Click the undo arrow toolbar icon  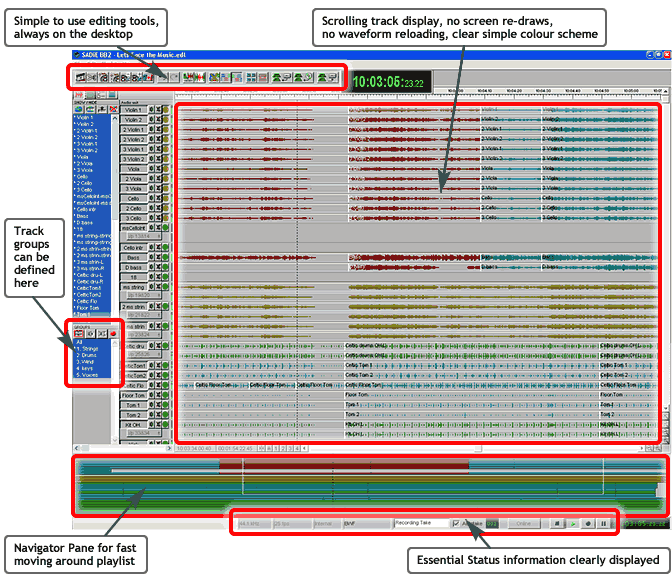[162, 78]
